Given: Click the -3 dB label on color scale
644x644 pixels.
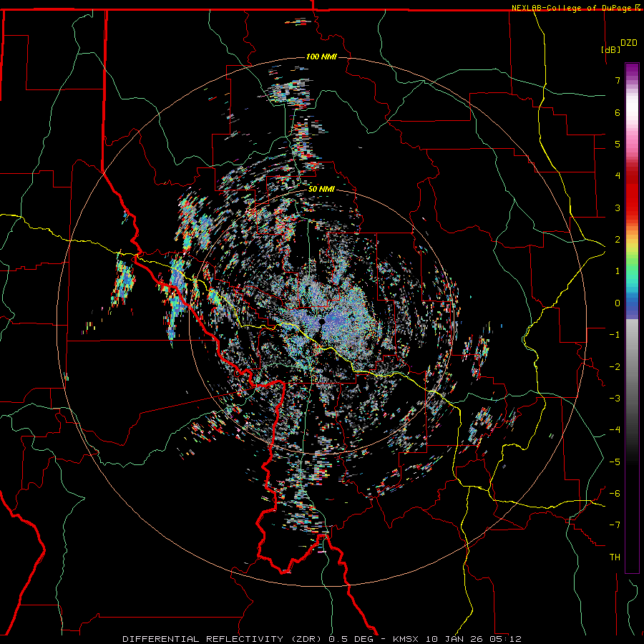Looking at the screenshot, I should pyautogui.click(x=615, y=399).
